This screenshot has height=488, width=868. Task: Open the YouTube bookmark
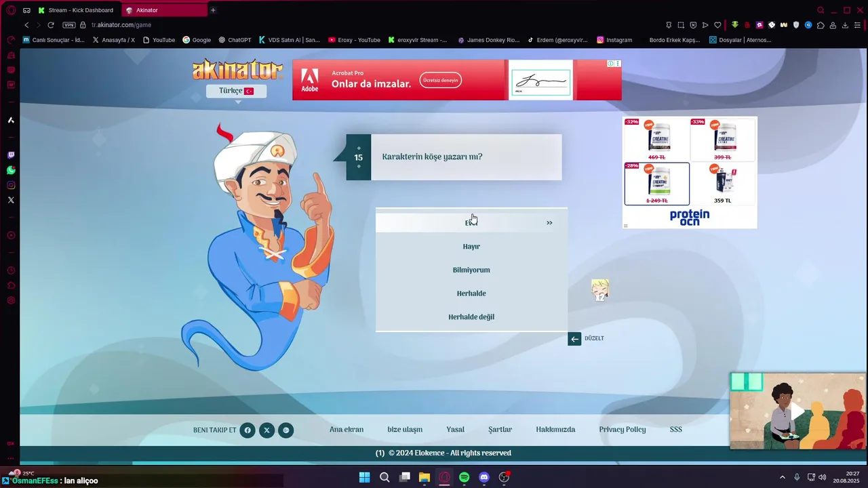click(159, 40)
